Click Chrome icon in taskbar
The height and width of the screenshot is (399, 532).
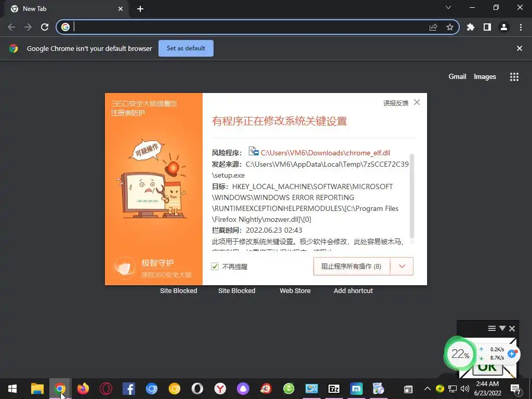coord(60,389)
